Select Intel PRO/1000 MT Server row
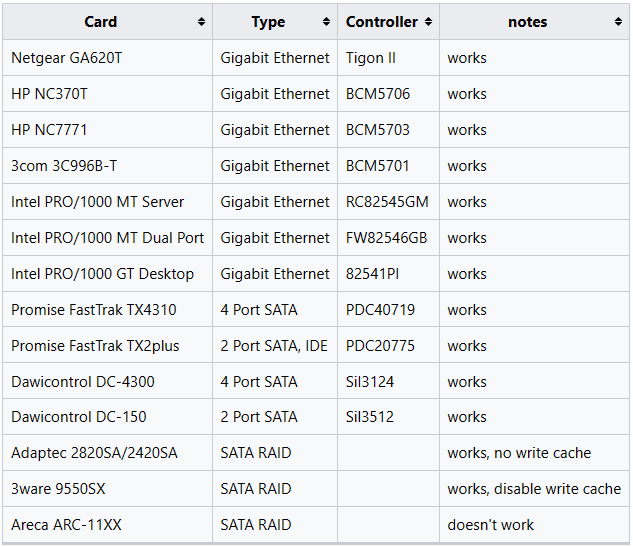Image resolution: width=633 pixels, height=547 pixels. click(316, 201)
